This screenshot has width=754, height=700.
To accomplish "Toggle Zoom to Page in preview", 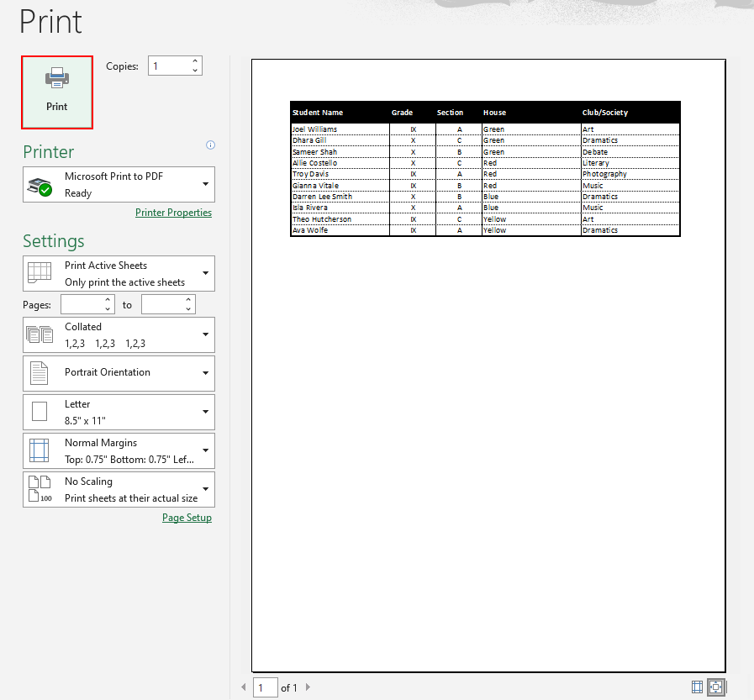I will coord(716,687).
